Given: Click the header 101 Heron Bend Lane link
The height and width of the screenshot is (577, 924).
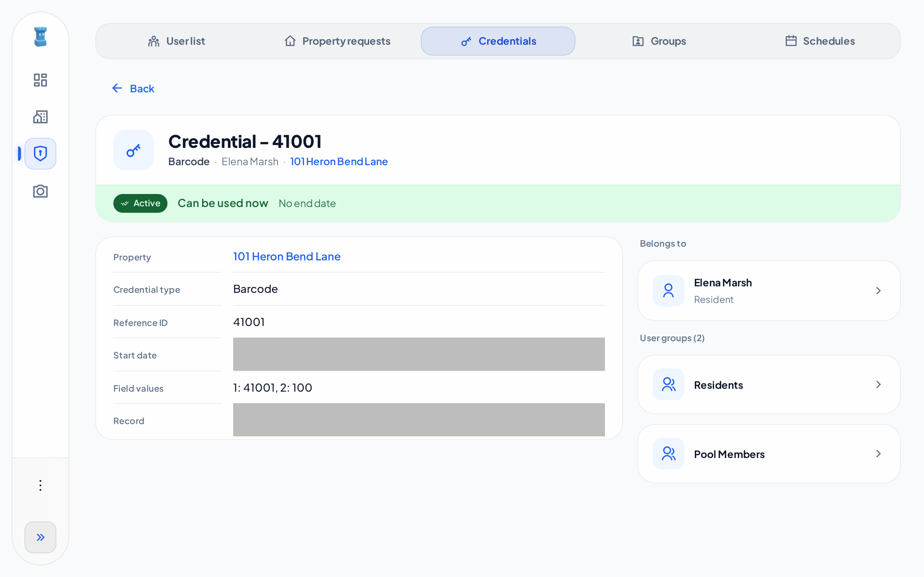Looking at the screenshot, I should click(x=339, y=162).
